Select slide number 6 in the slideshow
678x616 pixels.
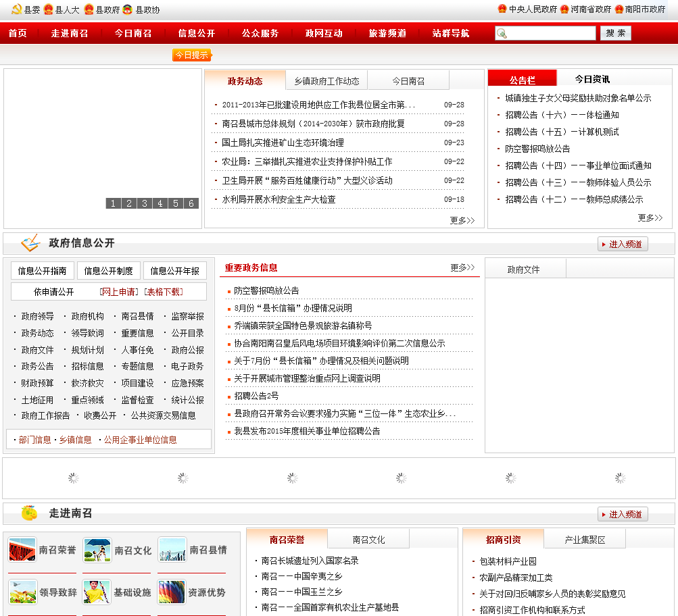click(x=191, y=203)
